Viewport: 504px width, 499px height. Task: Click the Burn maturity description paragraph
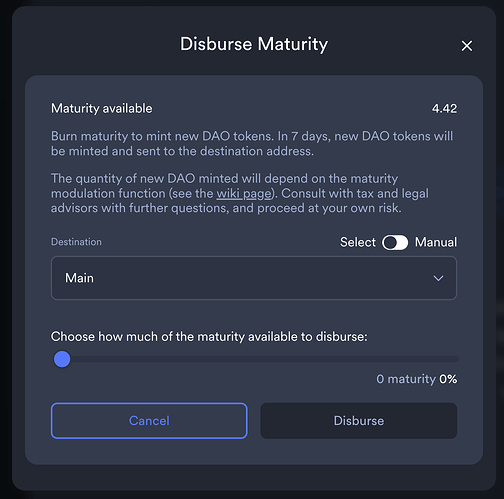point(252,144)
